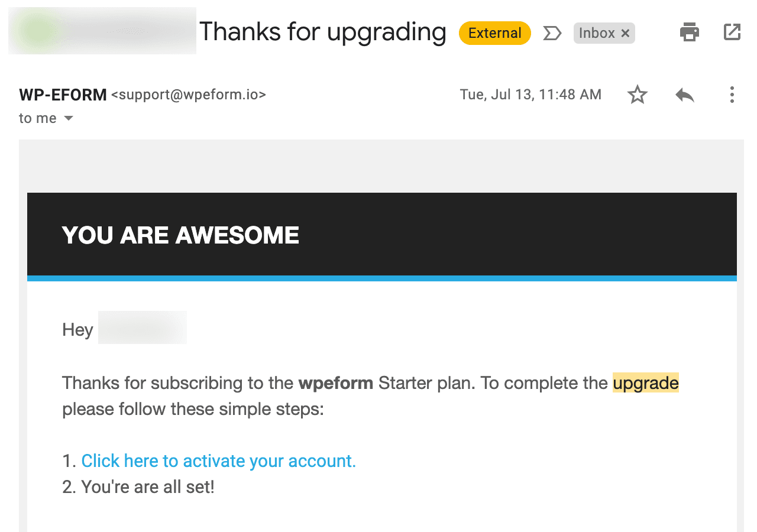Toggle the importance marker beside External
Image resolution: width=757 pixels, height=532 pixels.
pyautogui.click(x=552, y=33)
